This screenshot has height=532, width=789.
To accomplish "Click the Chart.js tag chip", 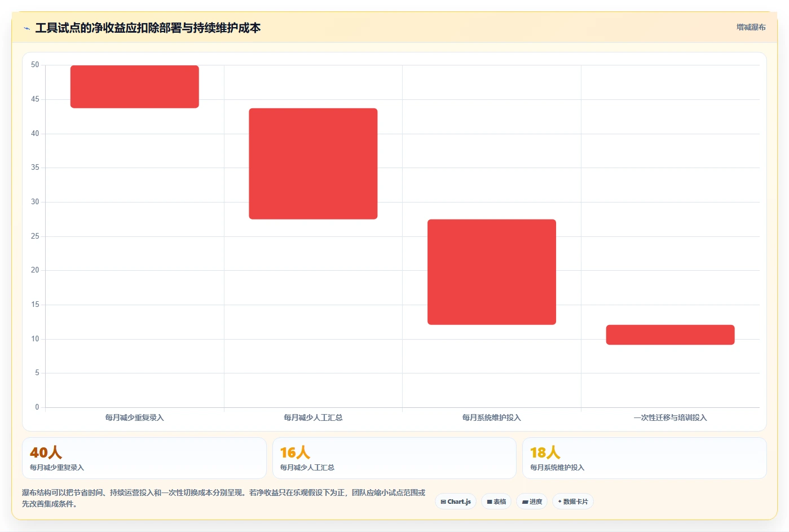I will click(456, 502).
